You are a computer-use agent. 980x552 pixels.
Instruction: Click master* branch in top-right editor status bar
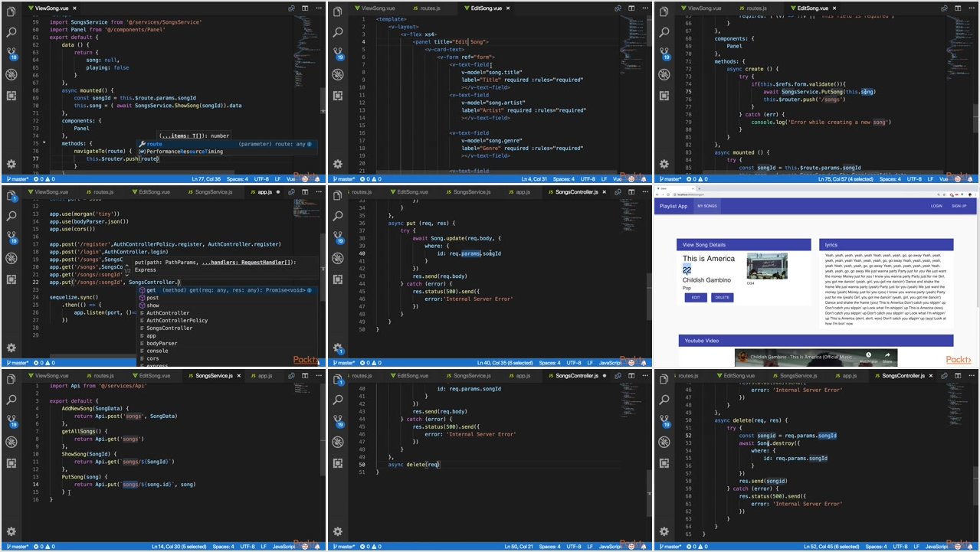[x=672, y=179]
